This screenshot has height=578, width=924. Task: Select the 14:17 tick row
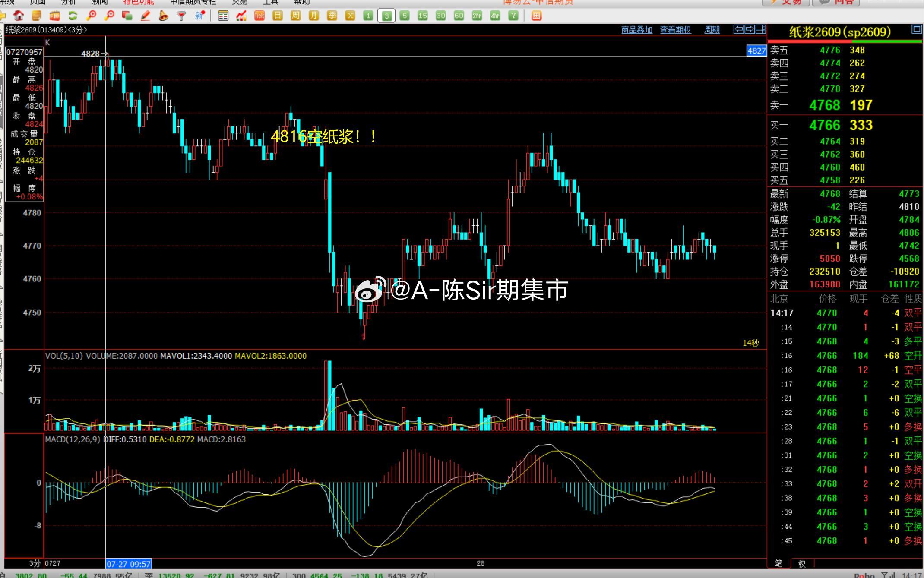pyautogui.click(x=845, y=313)
